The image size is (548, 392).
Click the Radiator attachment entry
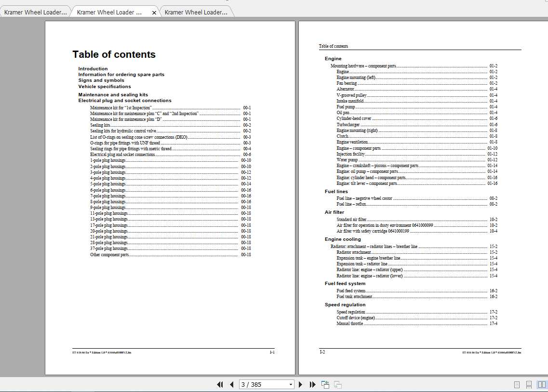tap(417, 252)
